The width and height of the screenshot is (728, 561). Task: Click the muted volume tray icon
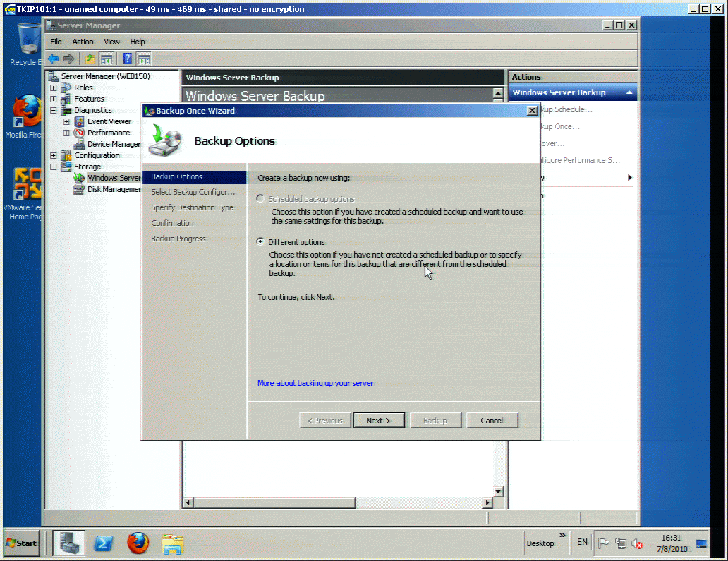pyautogui.click(x=637, y=543)
